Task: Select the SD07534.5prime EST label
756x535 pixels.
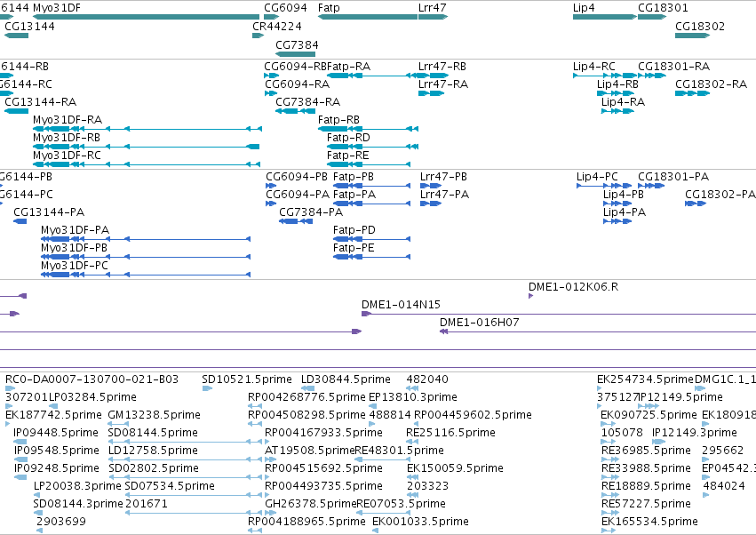Action: (x=170, y=486)
